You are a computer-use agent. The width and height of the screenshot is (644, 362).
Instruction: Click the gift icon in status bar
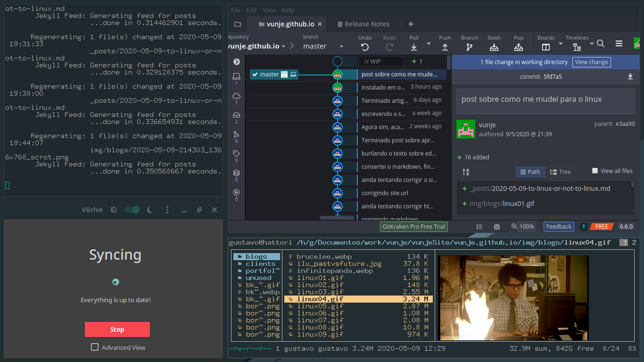[x=496, y=227]
